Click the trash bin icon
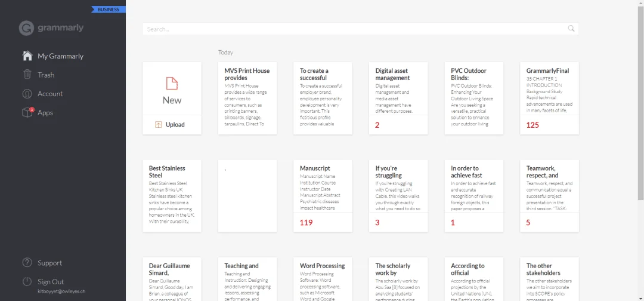Image resolution: width=644 pixels, height=301 pixels. click(27, 75)
